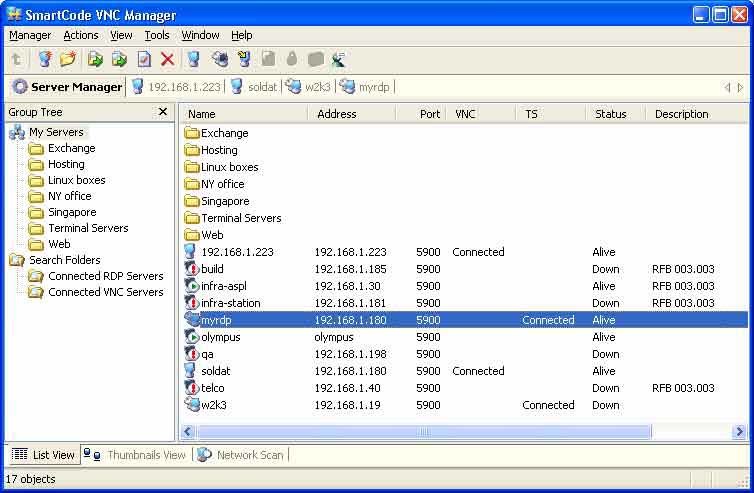
Task: Click the play-status icon beside infra-aspl
Action: pos(192,286)
